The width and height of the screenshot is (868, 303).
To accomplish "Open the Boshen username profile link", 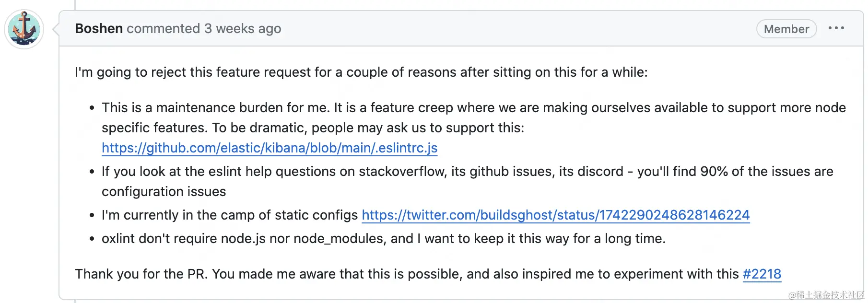I will pos(99,29).
